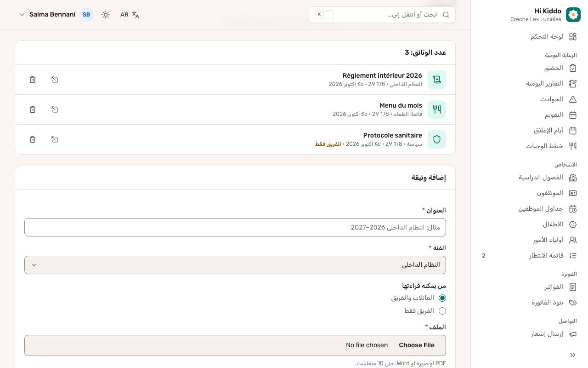Open the الفئة category dropdown
The image size is (588, 368).
pyautogui.click(x=235, y=265)
